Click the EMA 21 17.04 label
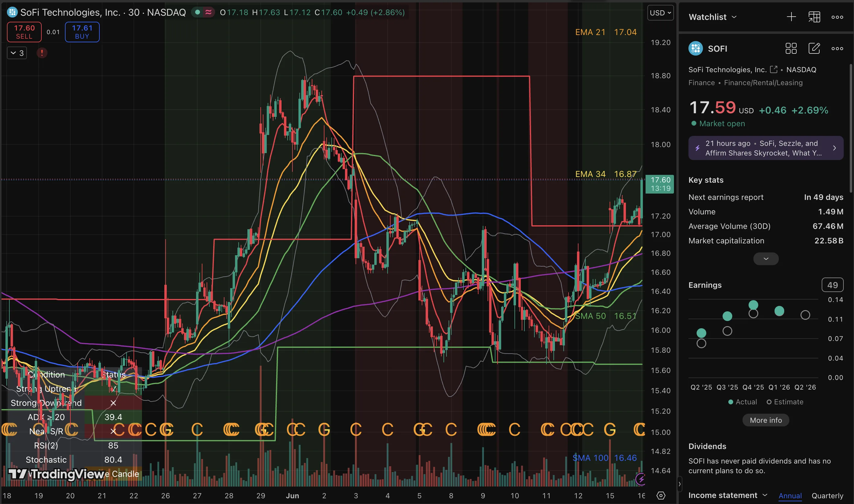 (606, 32)
